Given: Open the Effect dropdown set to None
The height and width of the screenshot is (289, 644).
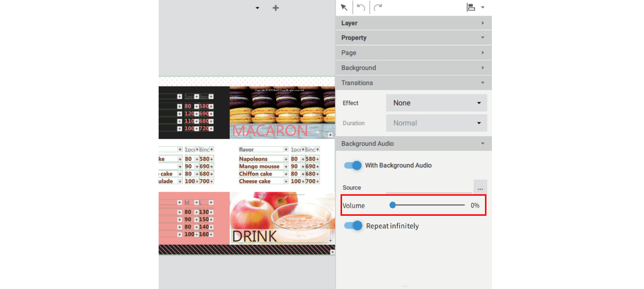Looking at the screenshot, I should click(436, 103).
